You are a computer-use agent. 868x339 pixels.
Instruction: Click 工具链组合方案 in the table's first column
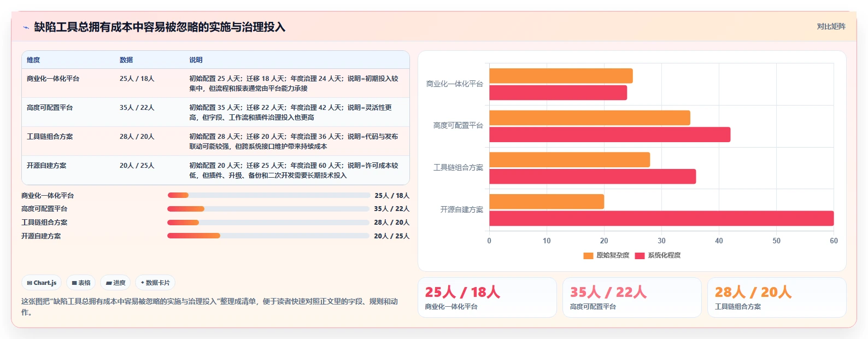coord(50,137)
